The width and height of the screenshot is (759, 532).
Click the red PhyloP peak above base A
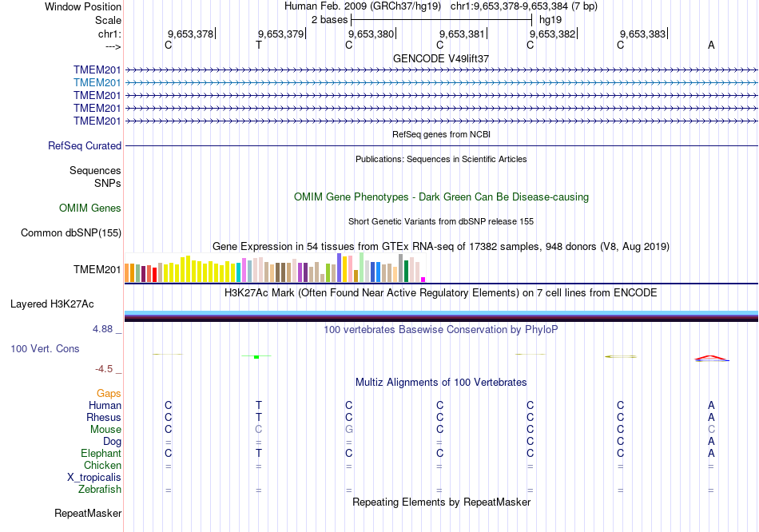tap(711, 358)
